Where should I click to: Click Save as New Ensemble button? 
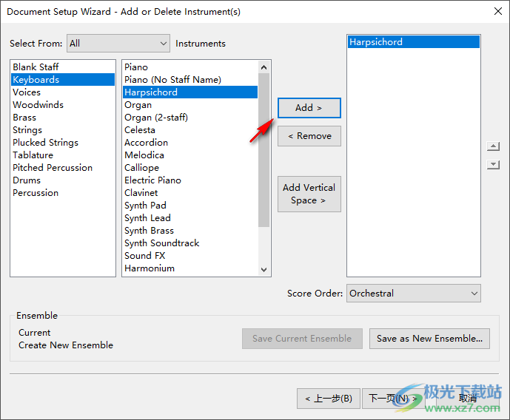coord(429,339)
